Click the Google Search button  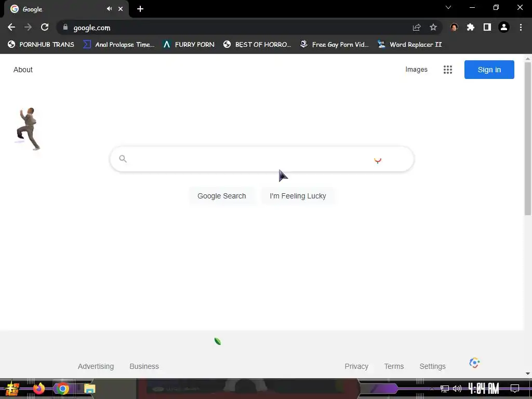221,196
